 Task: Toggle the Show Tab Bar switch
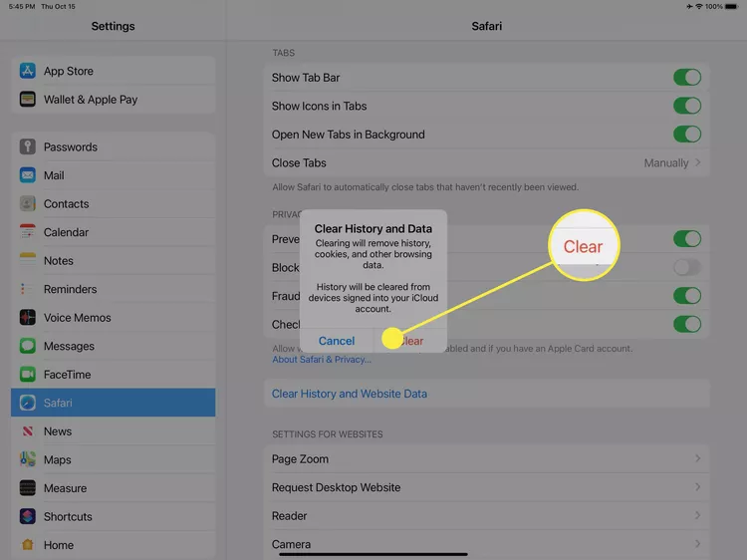click(x=687, y=77)
